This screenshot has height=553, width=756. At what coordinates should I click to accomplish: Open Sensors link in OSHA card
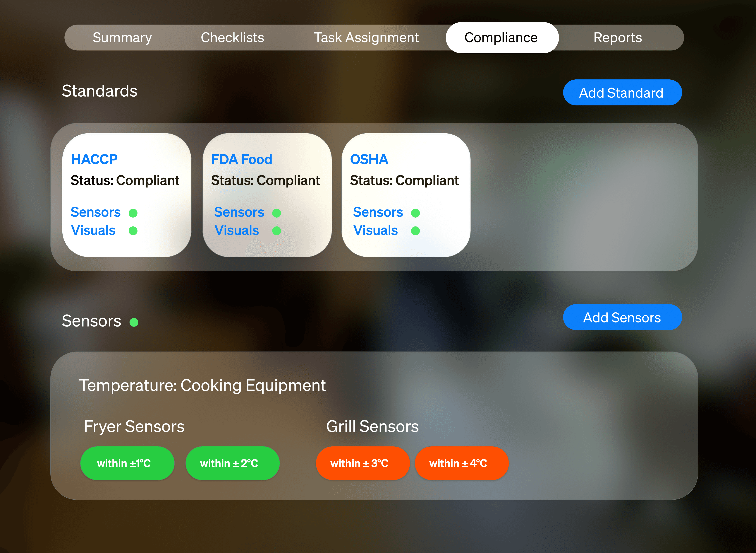click(x=378, y=212)
